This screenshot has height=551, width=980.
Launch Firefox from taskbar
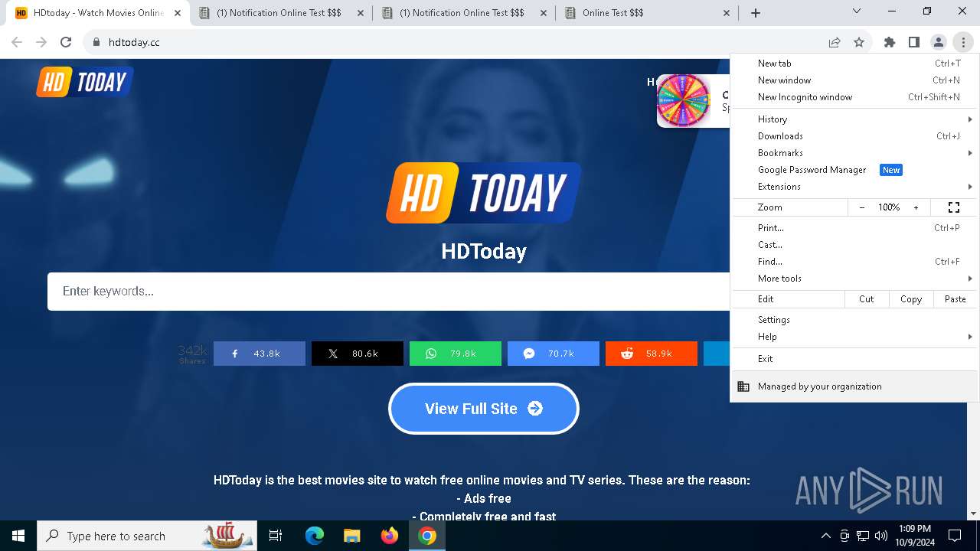pyautogui.click(x=390, y=536)
